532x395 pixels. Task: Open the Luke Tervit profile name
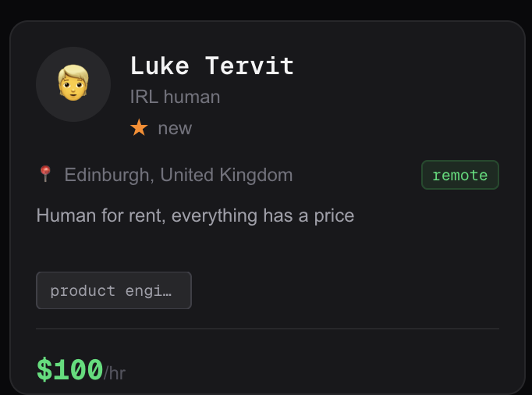(212, 66)
